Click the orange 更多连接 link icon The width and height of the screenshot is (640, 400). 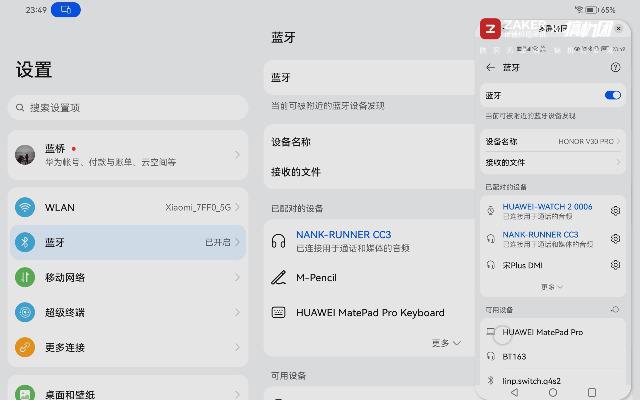click(x=25, y=347)
